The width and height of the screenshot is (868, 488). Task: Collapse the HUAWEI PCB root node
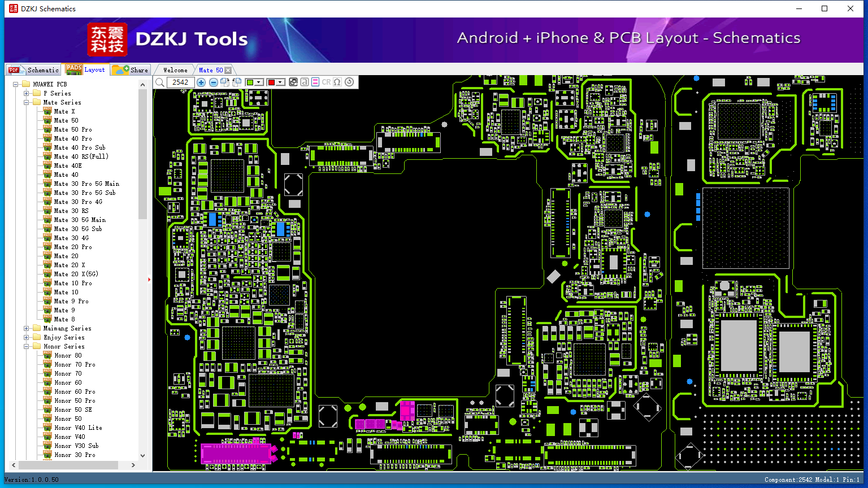(x=16, y=84)
